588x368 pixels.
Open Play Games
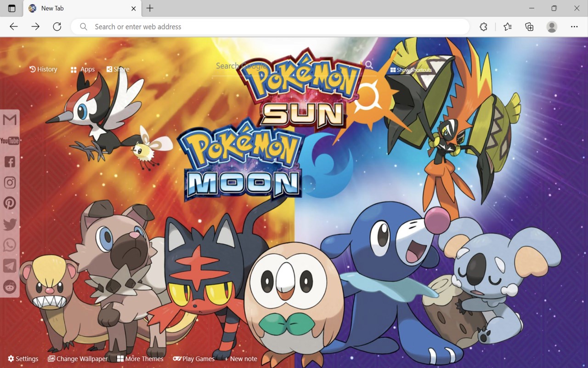[194, 359]
